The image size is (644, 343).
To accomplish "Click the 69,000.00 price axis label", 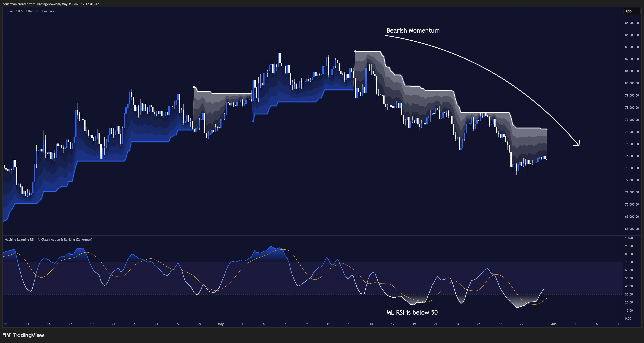I will coord(632,217).
